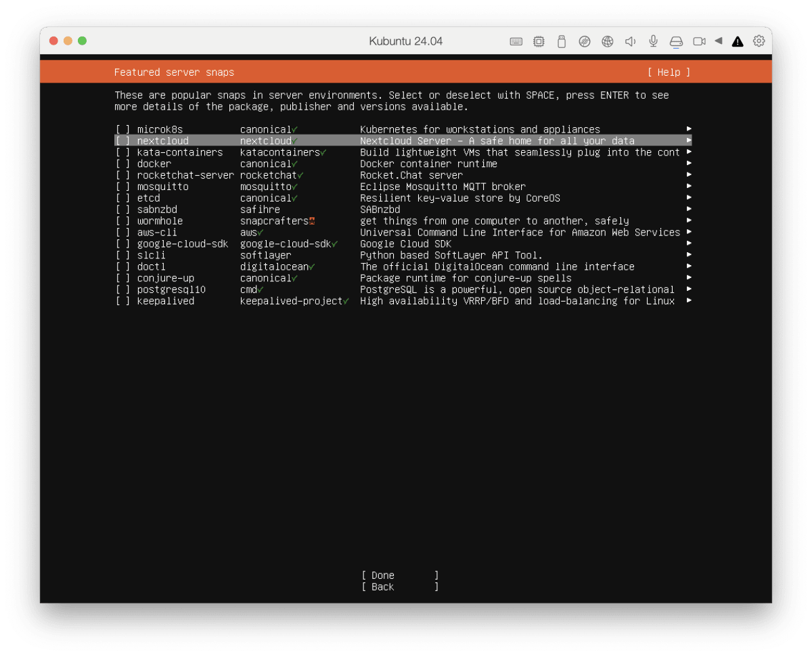Viewport: 812px width, 656px height.
Task: Expand the slcli row arrow
Action: 689,255
